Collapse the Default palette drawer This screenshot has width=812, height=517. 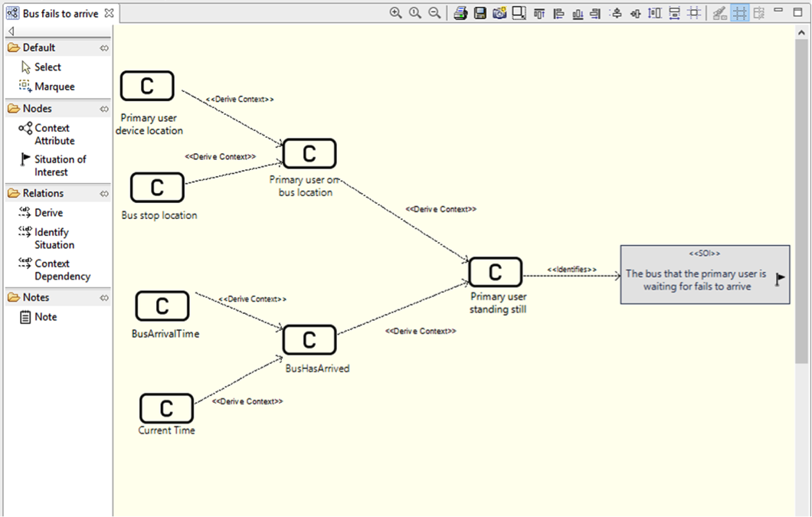coord(38,47)
